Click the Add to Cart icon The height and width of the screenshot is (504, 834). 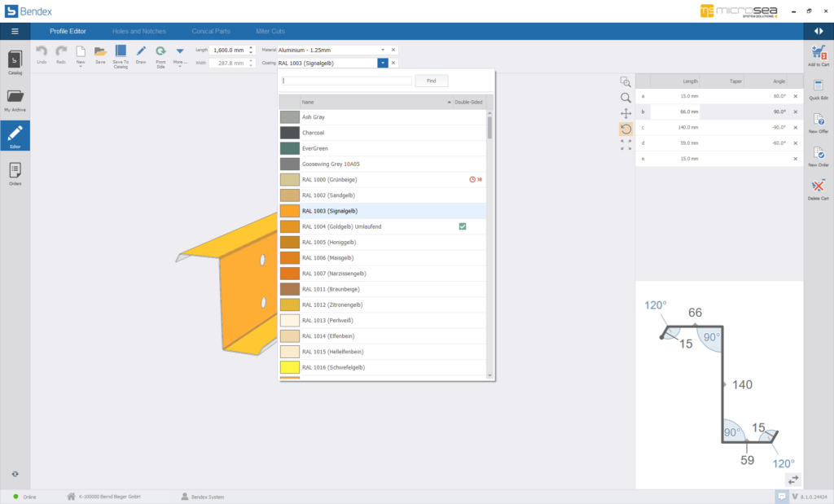click(x=819, y=54)
